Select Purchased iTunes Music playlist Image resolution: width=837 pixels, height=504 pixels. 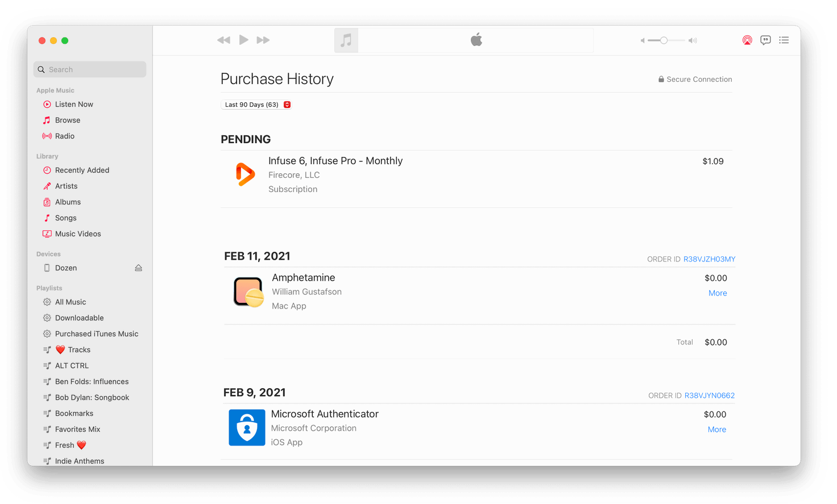(96, 334)
